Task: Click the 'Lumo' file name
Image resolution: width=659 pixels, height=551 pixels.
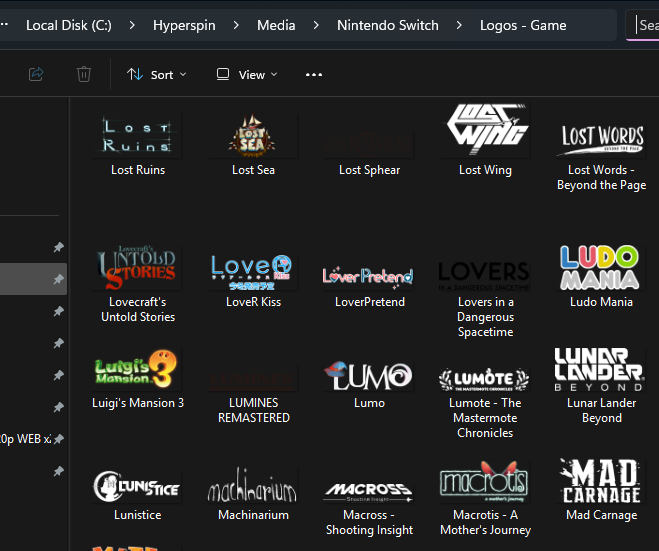Action: click(369, 403)
